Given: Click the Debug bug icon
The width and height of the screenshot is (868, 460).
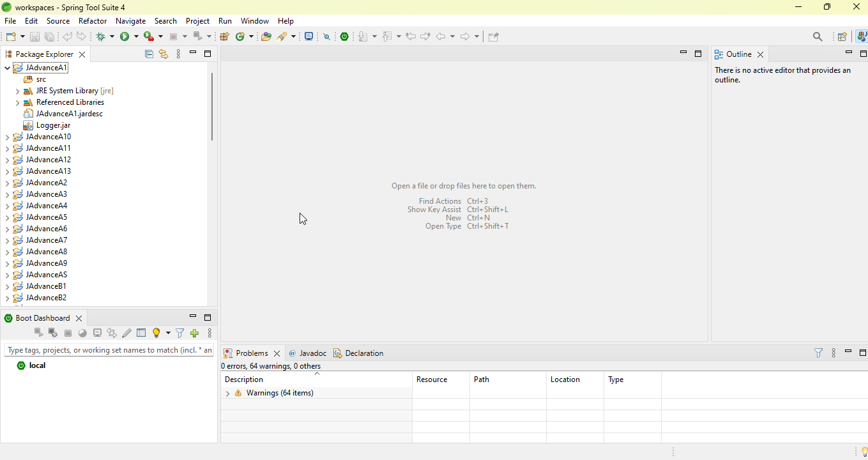Looking at the screenshot, I should [x=101, y=37].
